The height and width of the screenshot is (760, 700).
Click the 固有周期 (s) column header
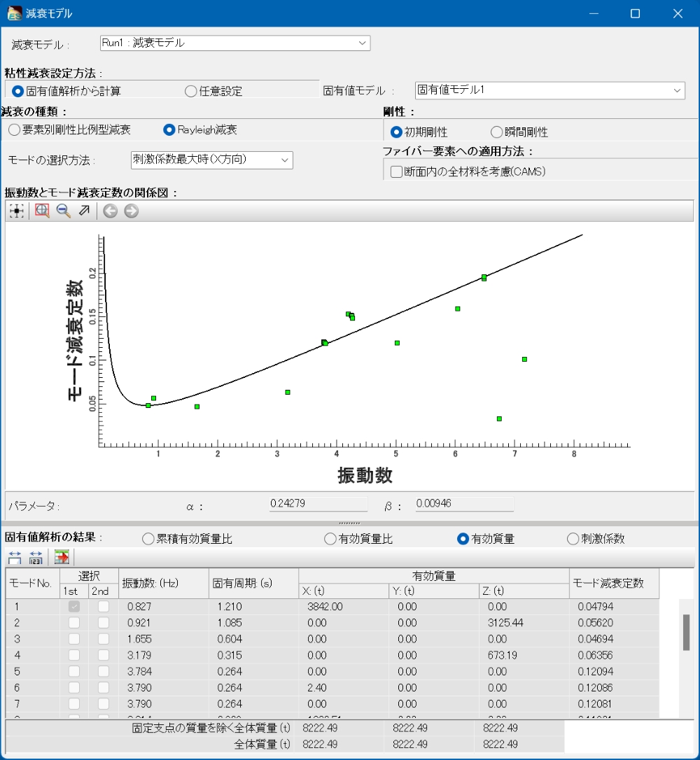coord(253,583)
